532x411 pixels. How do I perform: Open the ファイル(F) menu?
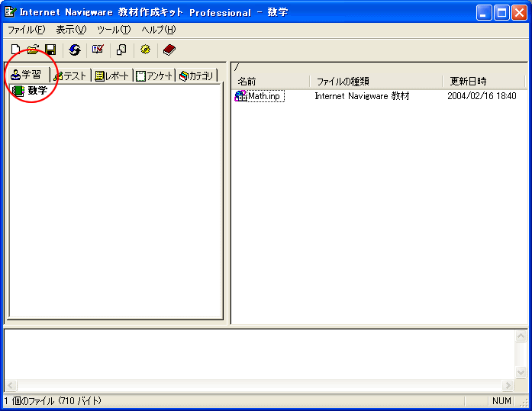pos(27,30)
